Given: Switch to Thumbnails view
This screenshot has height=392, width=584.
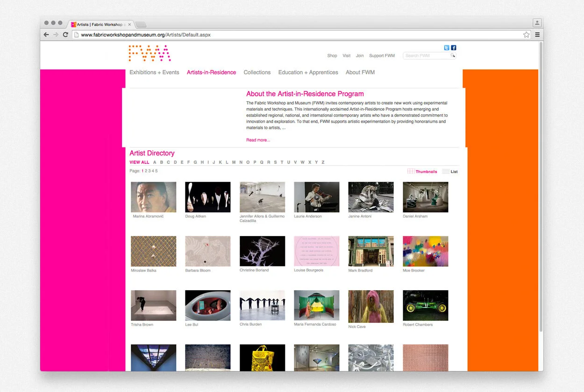Looking at the screenshot, I should [x=422, y=171].
